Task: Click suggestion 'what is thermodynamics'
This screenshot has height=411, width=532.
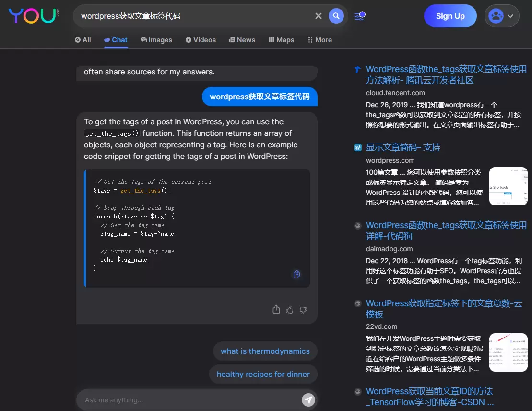Action: coord(265,351)
